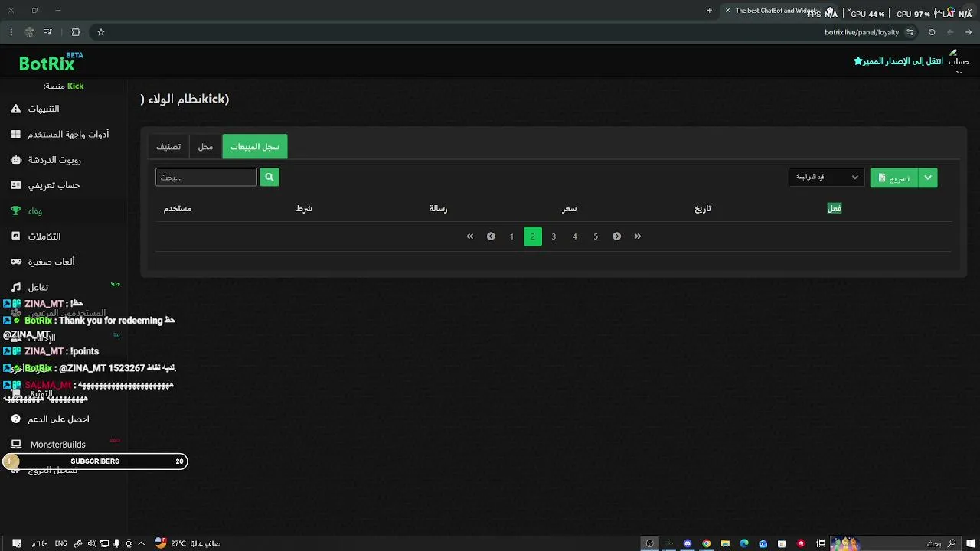
Task: Open the browser three-dot menu
Action: pyautogui.click(x=11, y=32)
